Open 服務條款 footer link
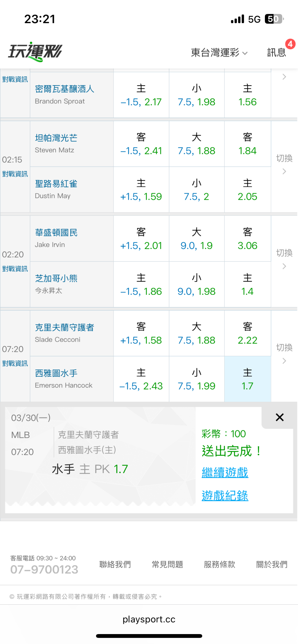 pyautogui.click(x=219, y=564)
